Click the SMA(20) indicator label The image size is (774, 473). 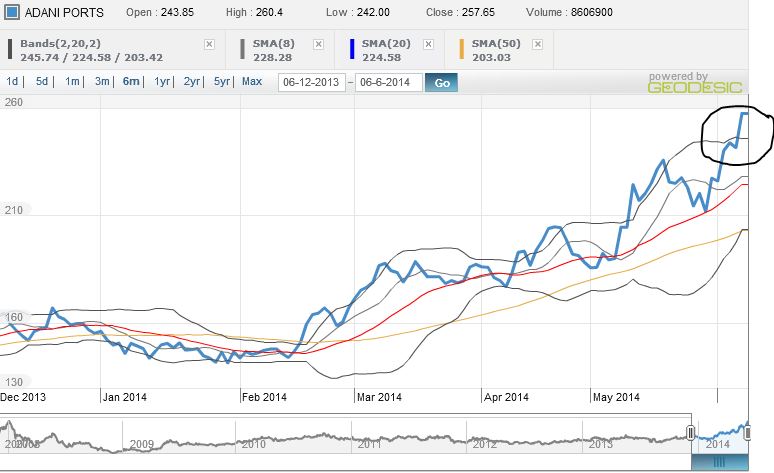(x=386, y=43)
